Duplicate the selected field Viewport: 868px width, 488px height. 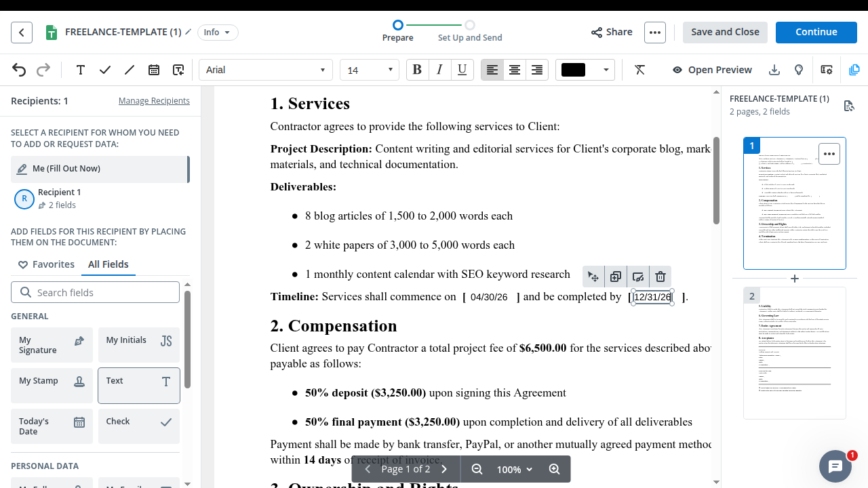point(616,277)
